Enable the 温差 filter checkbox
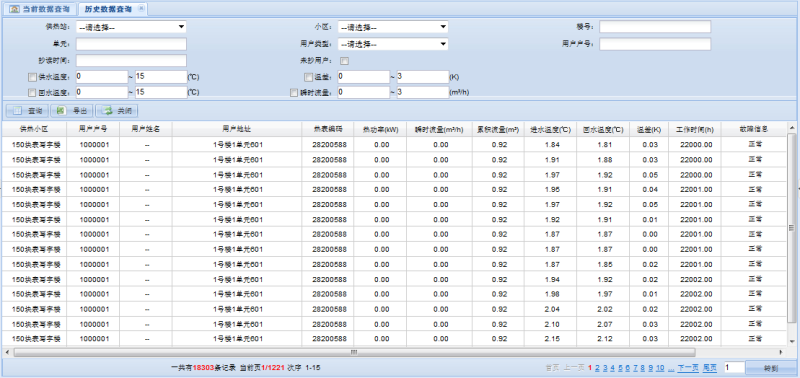 [x=308, y=78]
